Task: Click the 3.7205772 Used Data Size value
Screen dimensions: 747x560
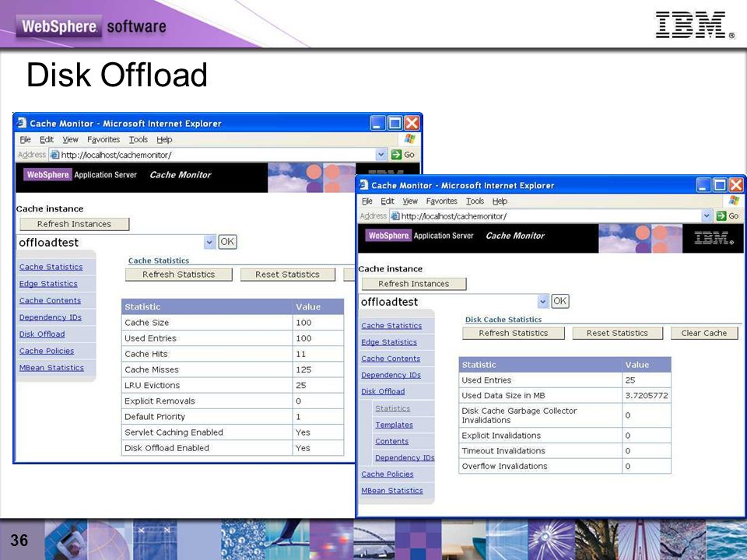Action: [647, 395]
